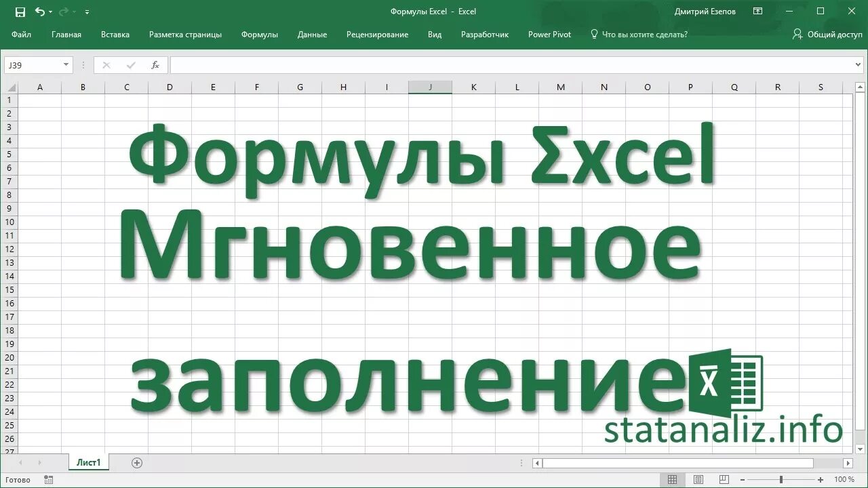
Task: Click the macro recording icon in status bar
Action: (x=48, y=480)
